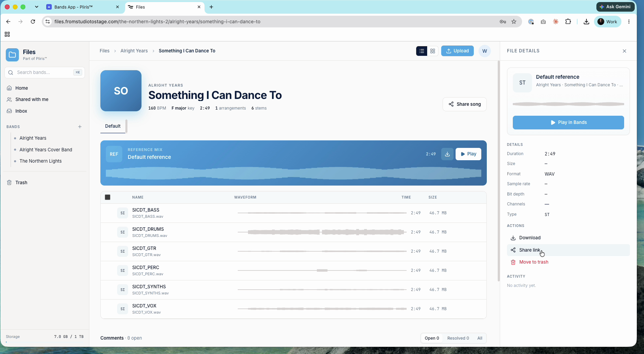The image size is (644, 354).
Task: Show Resolved comments filter
Action: pyautogui.click(x=458, y=338)
